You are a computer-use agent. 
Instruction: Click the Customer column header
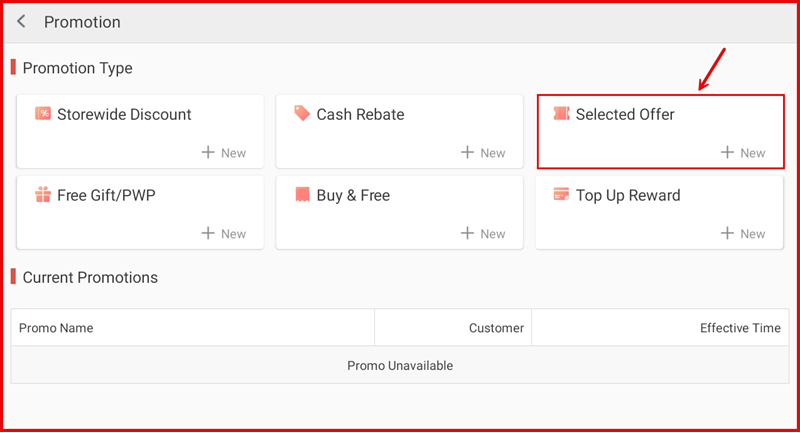(496, 328)
